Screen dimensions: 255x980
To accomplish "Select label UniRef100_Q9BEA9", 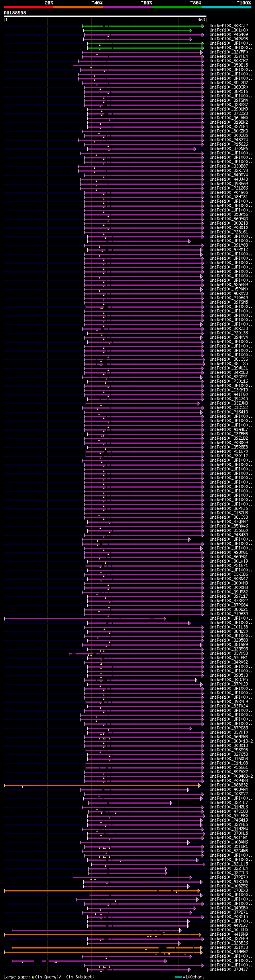I will (229, 184).
